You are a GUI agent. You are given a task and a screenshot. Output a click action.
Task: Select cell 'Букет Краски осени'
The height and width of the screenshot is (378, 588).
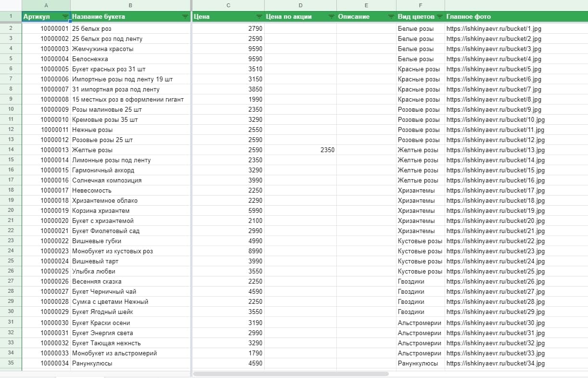130,323
